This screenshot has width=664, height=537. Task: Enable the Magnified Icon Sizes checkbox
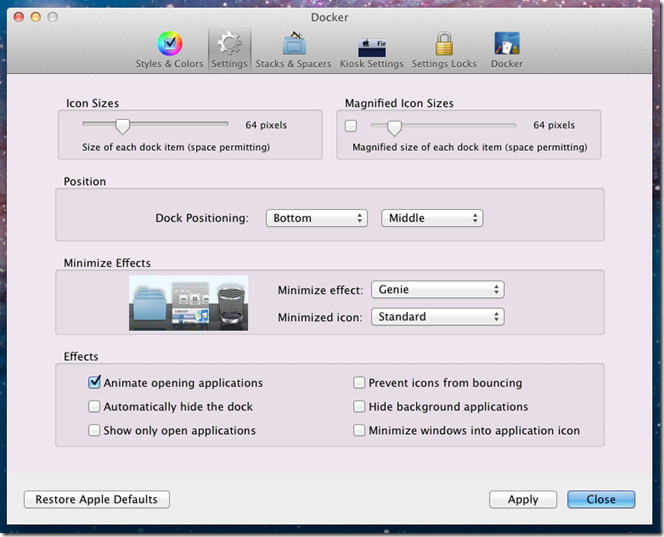[351, 126]
